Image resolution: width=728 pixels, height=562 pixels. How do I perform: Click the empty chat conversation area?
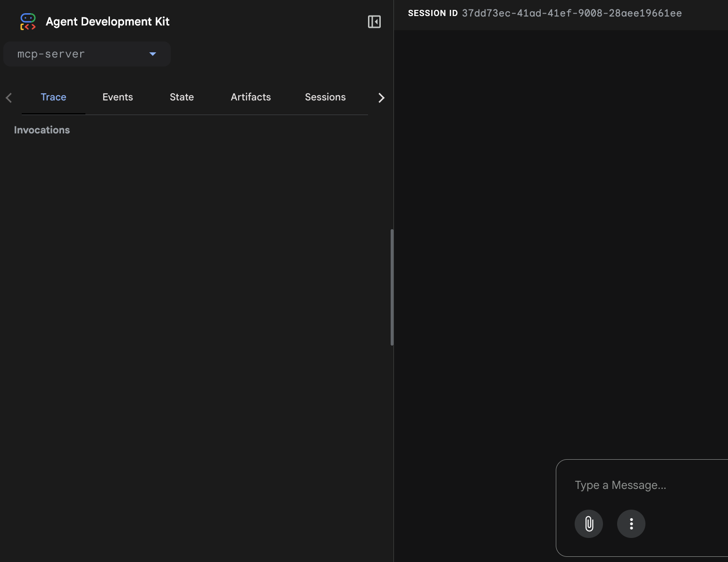pyautogui.click(x=561, y=236)
